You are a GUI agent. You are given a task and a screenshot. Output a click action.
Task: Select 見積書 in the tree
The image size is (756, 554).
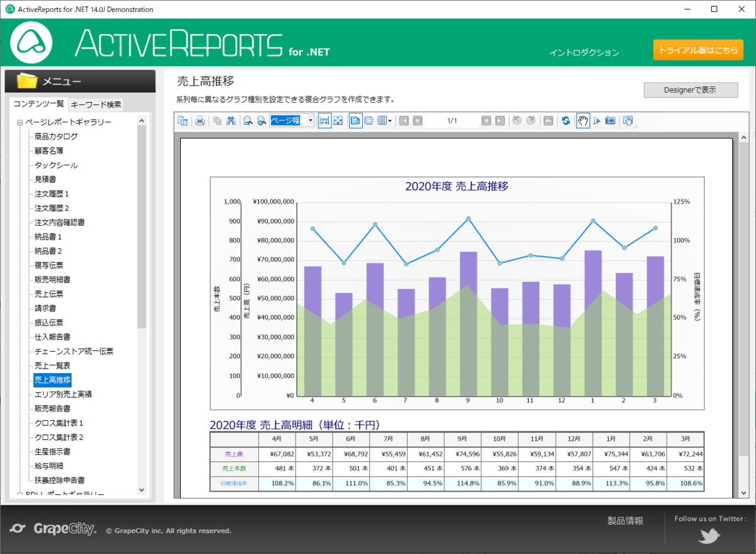[x=45, y=180]
